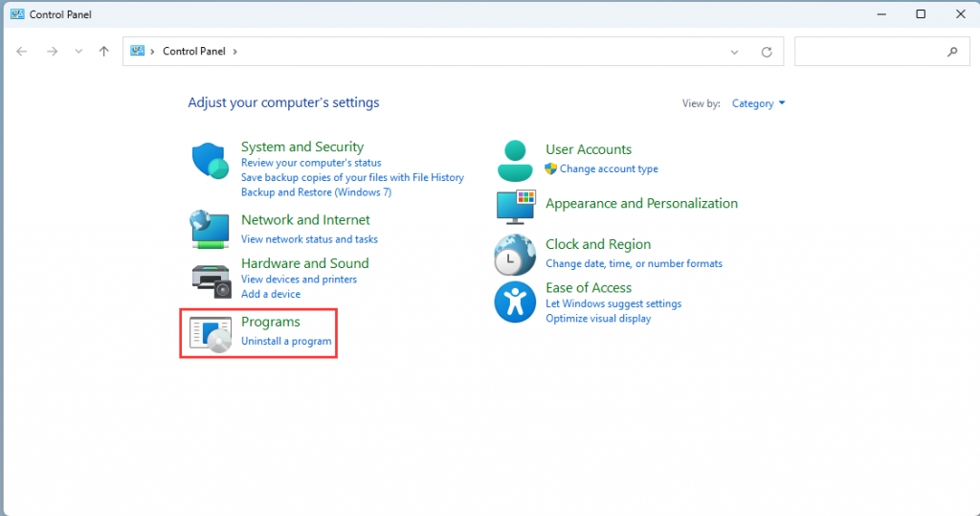
Task: Click the Control Panel title bar icon
Action: (17, 13)
